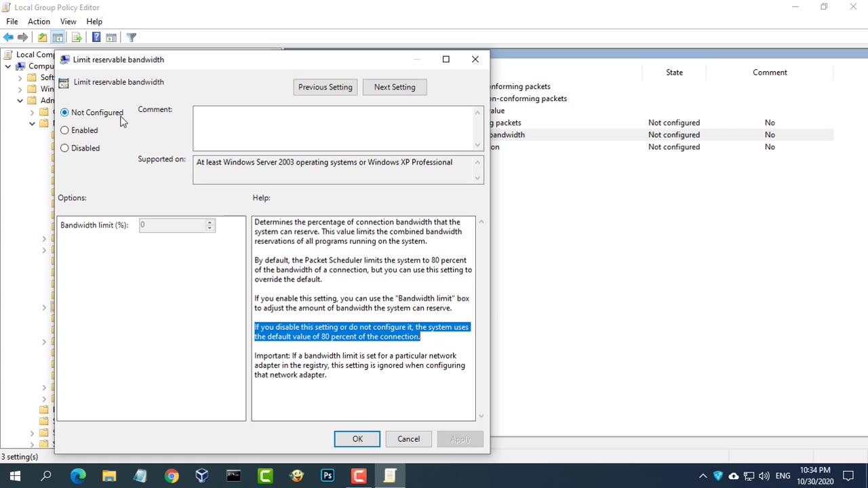Click the Forward arrow in the toolbar

(x=23, y=37)
